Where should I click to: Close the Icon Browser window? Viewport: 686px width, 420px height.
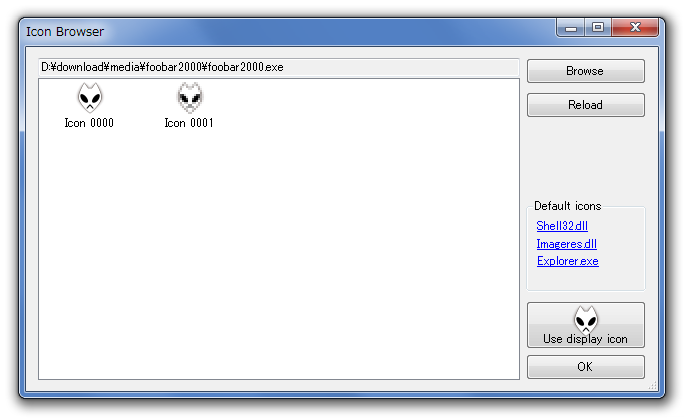[635, 28]
